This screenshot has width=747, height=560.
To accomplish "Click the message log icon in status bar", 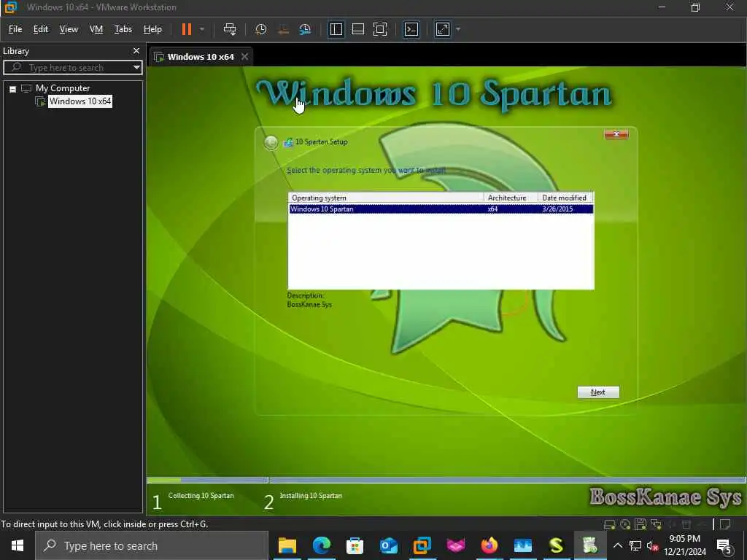I will point(725,524).
